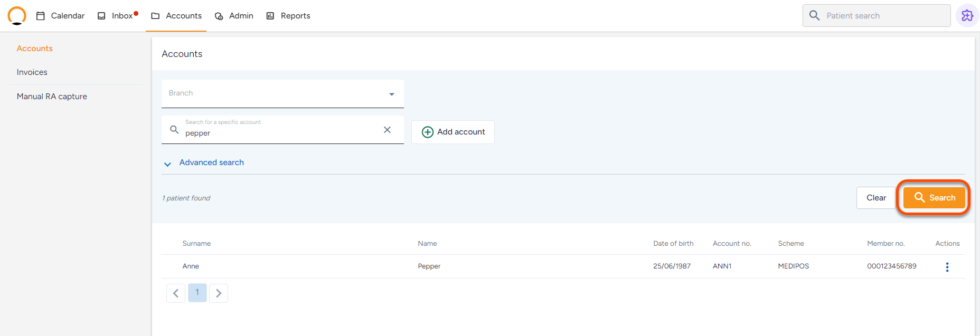This screenshot has height=336, width=980.
Task: Select Accounts in the left sidebar
Action: point(35,49)
